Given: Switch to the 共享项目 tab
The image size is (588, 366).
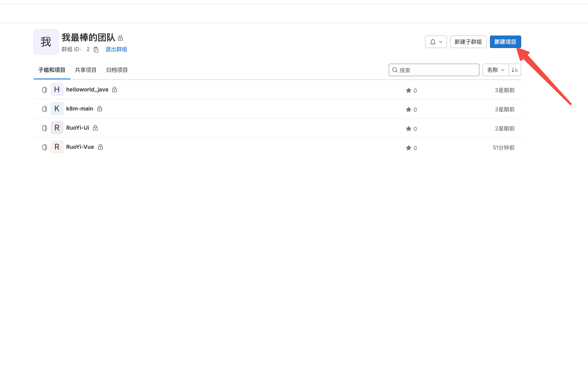Looking at the screenshot, I should click(x=86, y=70).
